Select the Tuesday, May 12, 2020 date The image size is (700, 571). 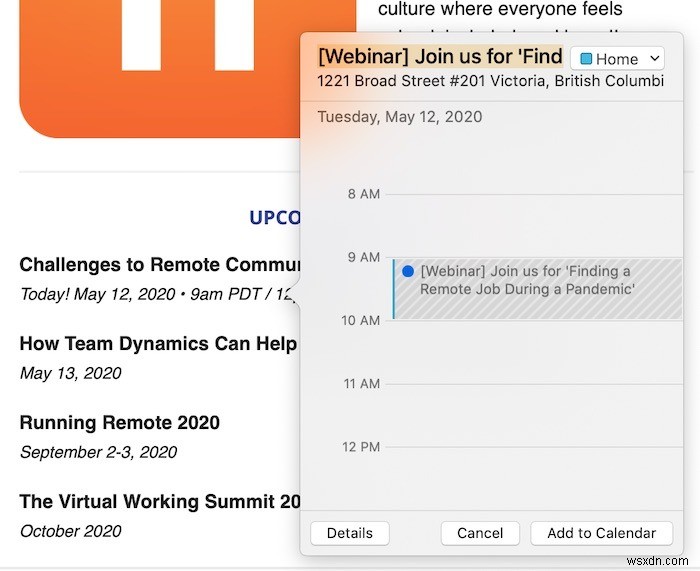point(400,117)
